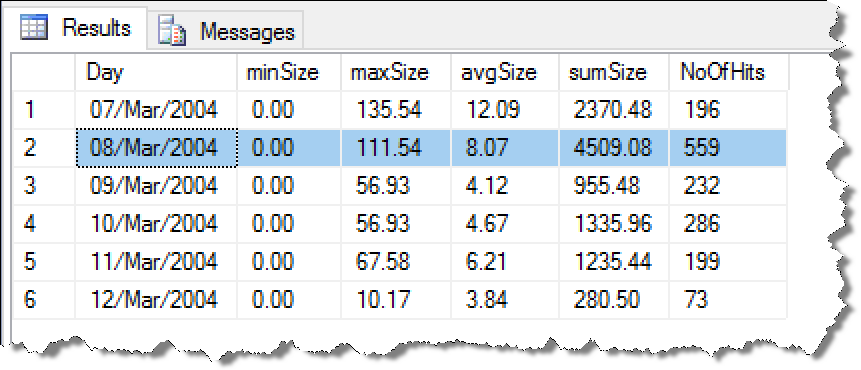The height and width of the screenshot is (370, 861).
Task: Click sumSize value 280.50
Action: click(x=614, y=299)
